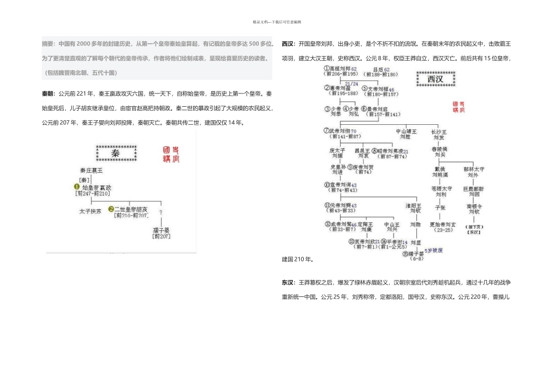The width and height of the screenshot is (554, 392).
Task: Click the 吕后 node in Western Han chart
Action: (382, 72)
